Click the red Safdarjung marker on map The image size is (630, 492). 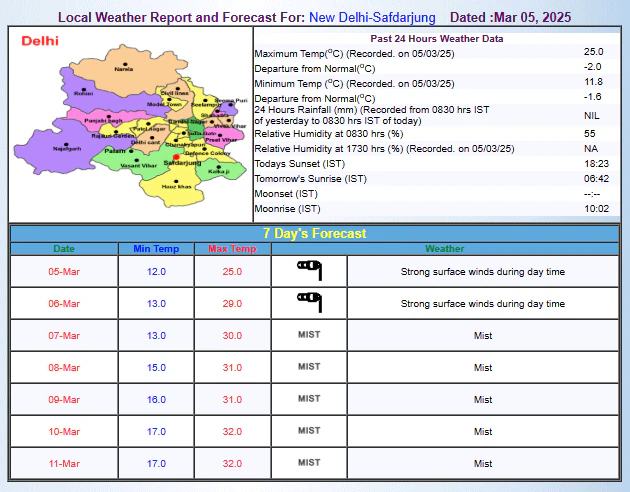[176, 156]
